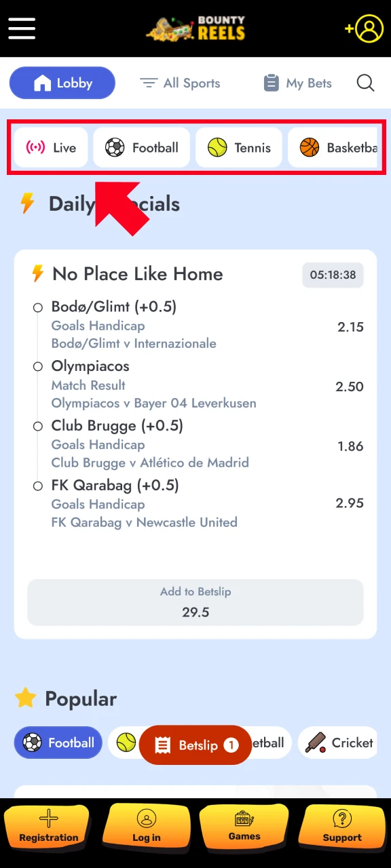Select the Olympiacos Match Result circle
The width and height of the screenshot is (391, 868).
38,366
